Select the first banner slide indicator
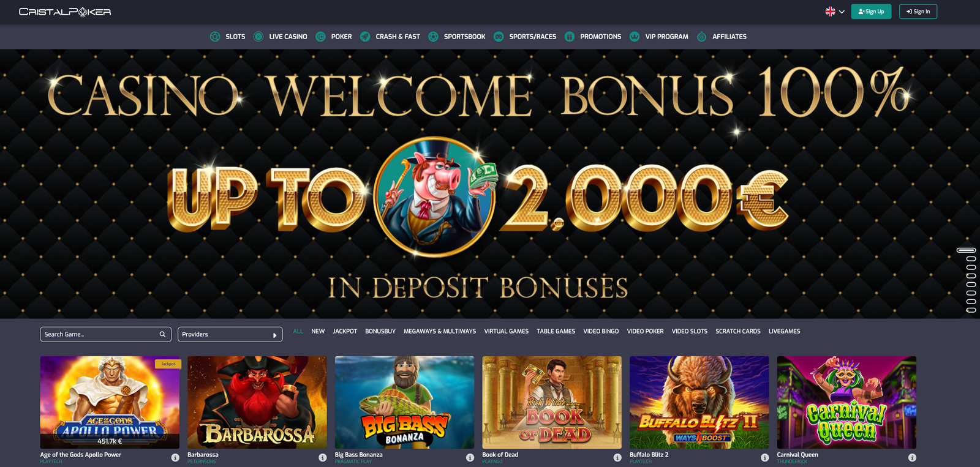This screenshot has width=980, height=467. 966,250
